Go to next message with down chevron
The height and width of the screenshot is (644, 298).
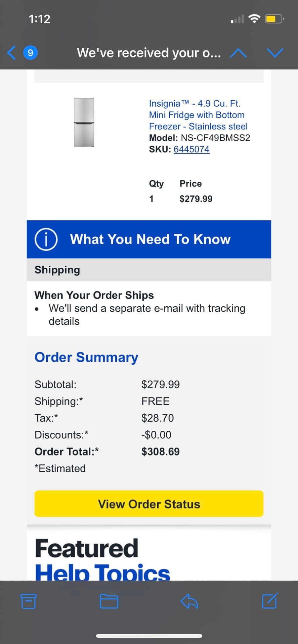[275, 53]
